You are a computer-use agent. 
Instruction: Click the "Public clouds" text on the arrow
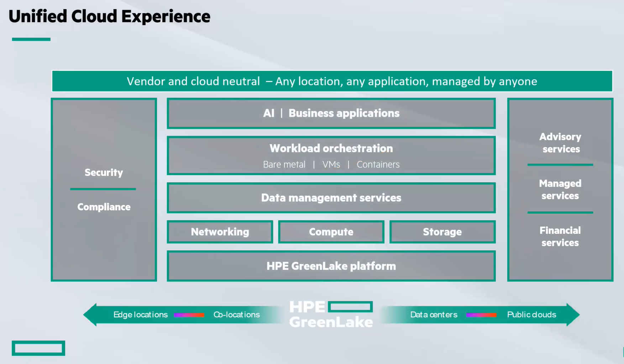532,315
